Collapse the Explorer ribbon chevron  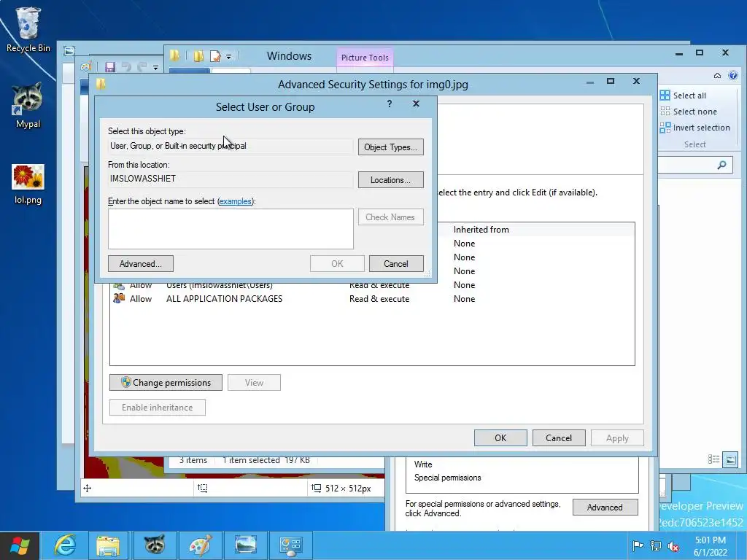pos(718,75)
